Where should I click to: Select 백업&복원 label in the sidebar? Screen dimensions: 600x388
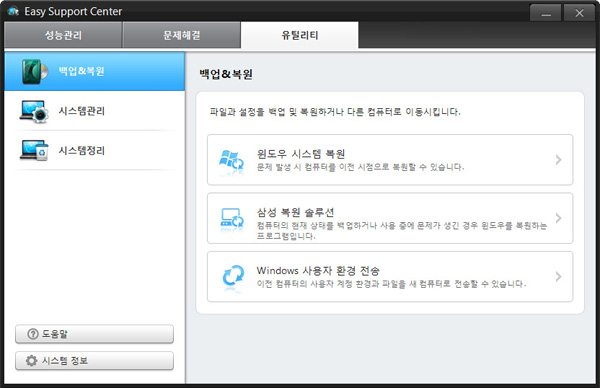click(x=82, y=71)
